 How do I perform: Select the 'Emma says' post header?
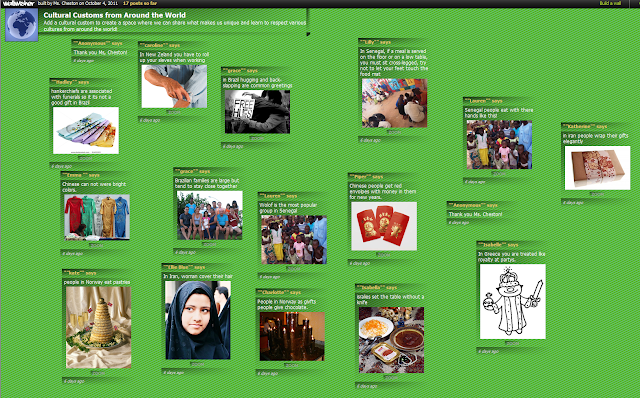pyautogui.click(x=80, y=175)
